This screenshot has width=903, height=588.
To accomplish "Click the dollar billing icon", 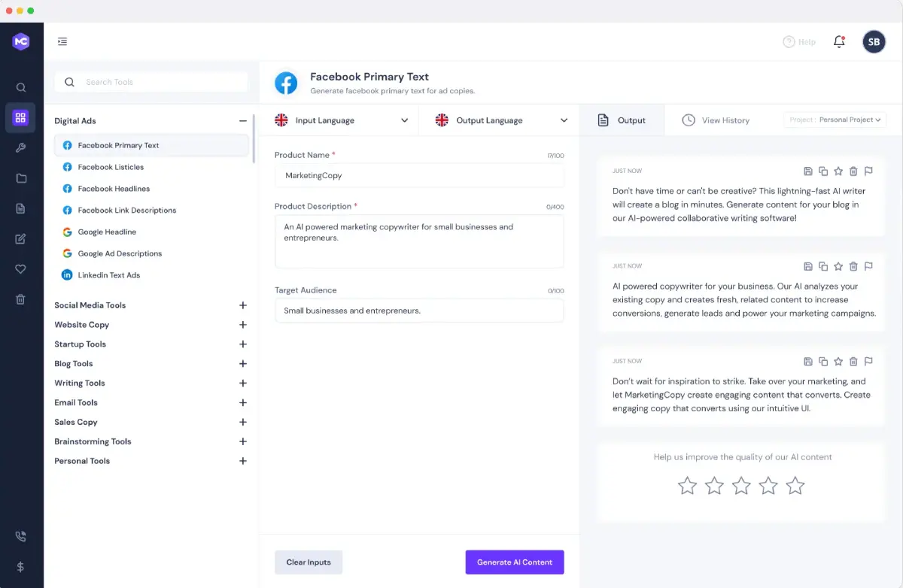I will (x=21, y=567).
